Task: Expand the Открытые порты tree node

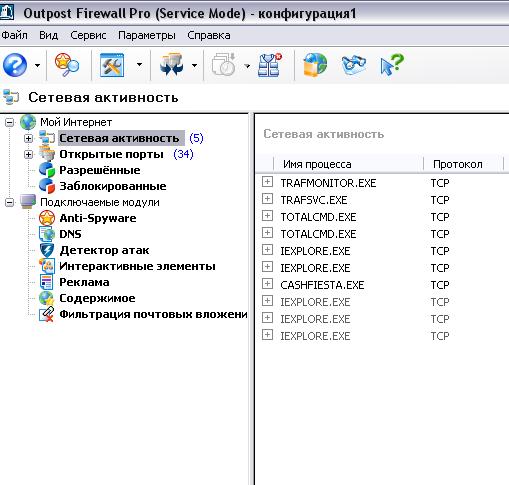Action: (29, 154)
